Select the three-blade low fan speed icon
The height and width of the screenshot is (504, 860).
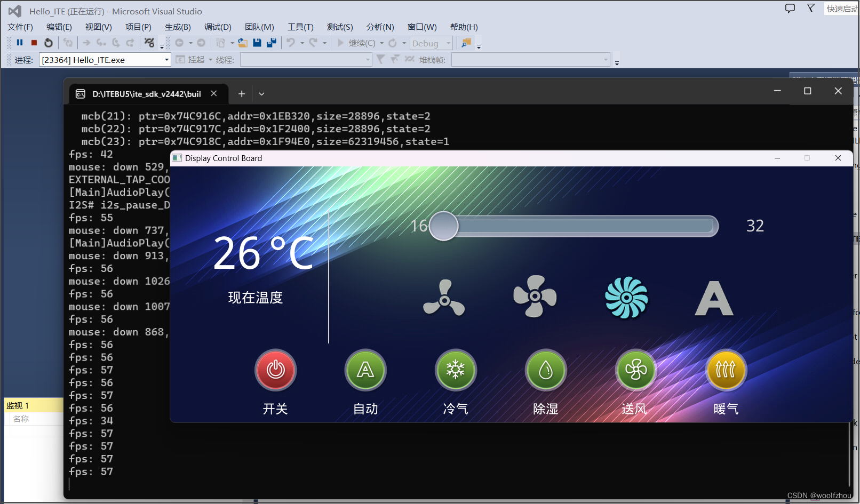click(443, 297)
